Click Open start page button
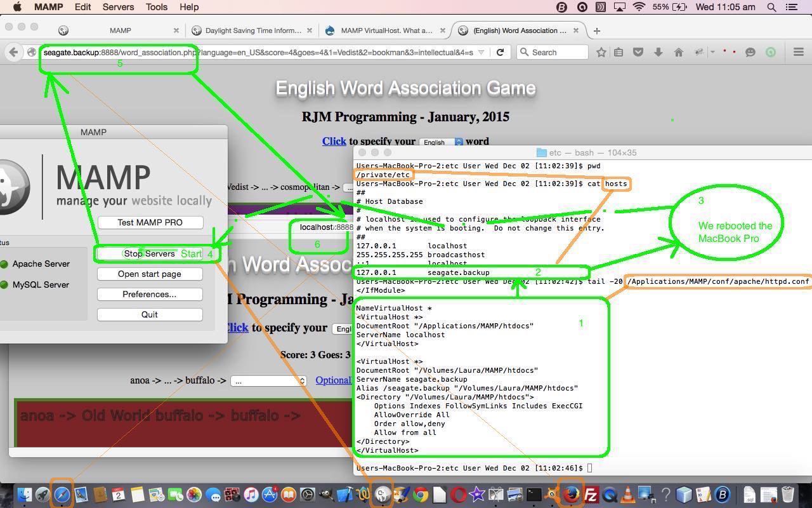Viewport: 812px width, 508px height. pyautogui.click(x=150, y=274)
